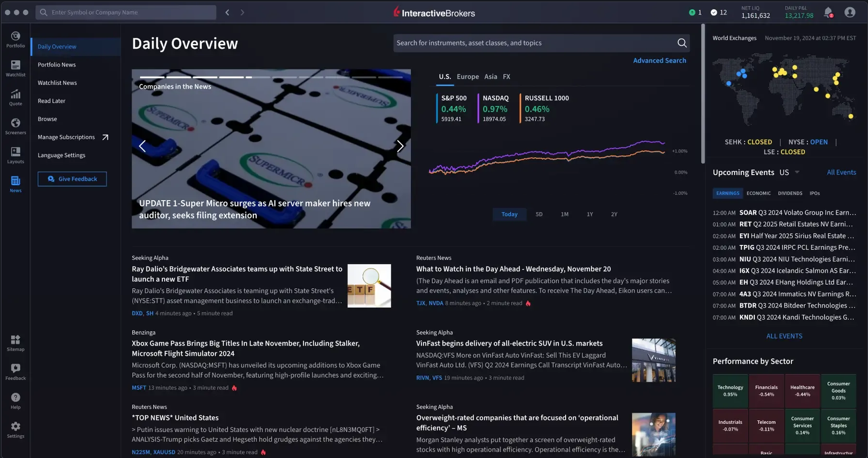
Task: Select the News sidebar icon
Action: 15,184
